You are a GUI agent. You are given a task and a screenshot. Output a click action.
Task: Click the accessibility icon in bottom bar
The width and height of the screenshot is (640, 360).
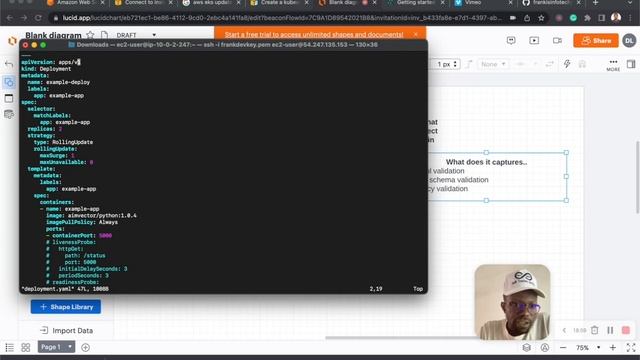coord(544,347)
